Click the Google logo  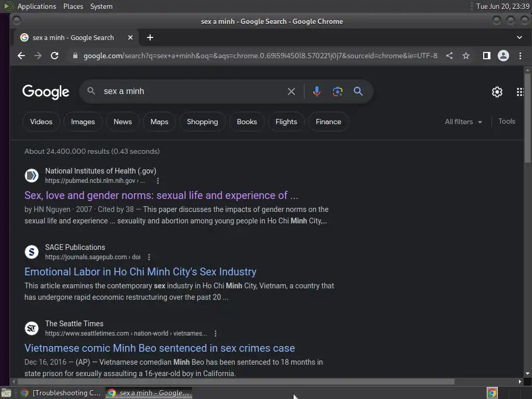pos(46,91)
